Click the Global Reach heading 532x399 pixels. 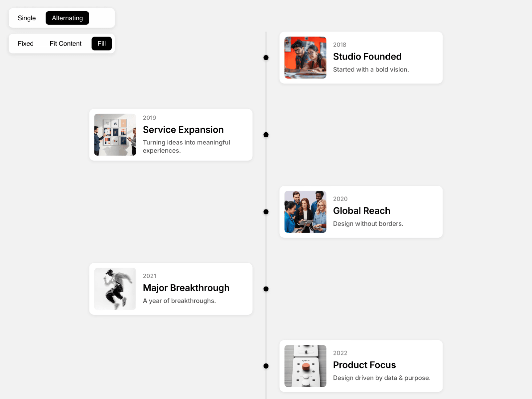pyautogui.click(x=361, y=211)
